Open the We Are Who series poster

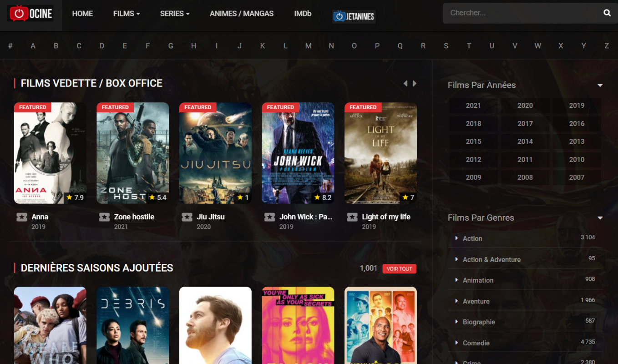coord(50,325)
